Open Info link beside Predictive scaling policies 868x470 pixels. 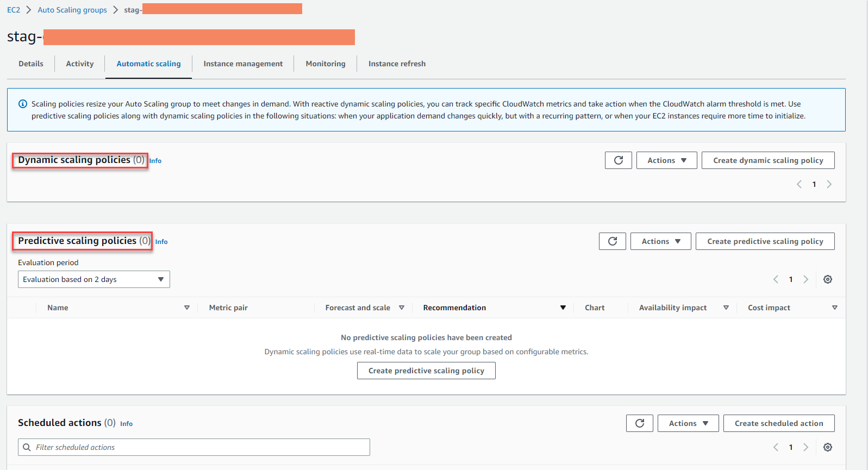161,242
